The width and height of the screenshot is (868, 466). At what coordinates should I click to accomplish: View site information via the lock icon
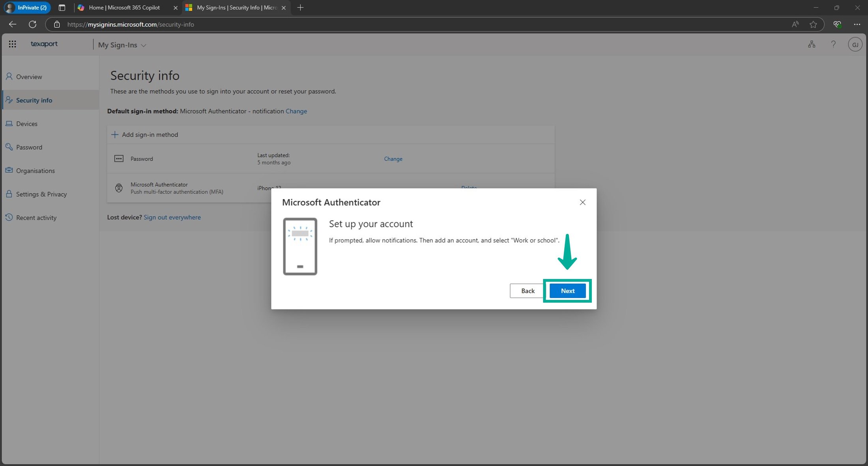[57, 24]
